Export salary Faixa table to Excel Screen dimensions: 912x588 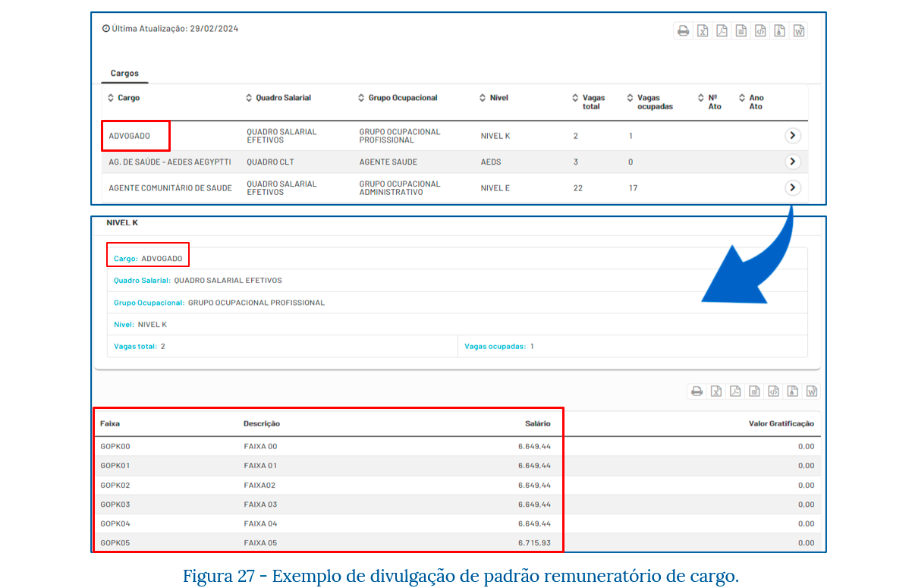pyautogui.click(x=716, y=391)
